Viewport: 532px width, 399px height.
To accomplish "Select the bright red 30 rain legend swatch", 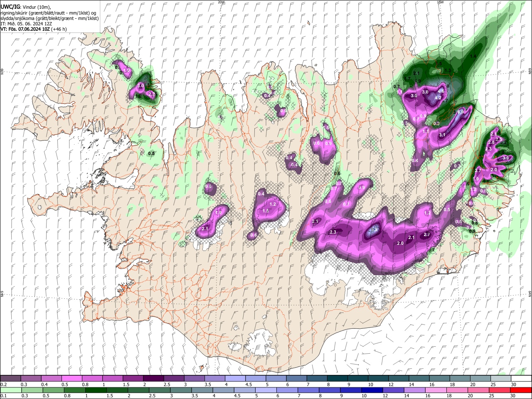I will (522, 390).
